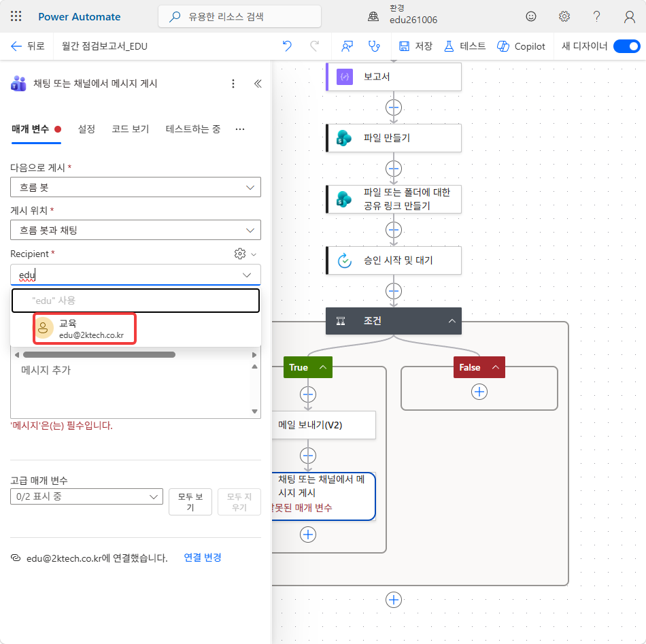Click the 조건 condition icon
646x644 pixels.
click(x=341, y=321)
